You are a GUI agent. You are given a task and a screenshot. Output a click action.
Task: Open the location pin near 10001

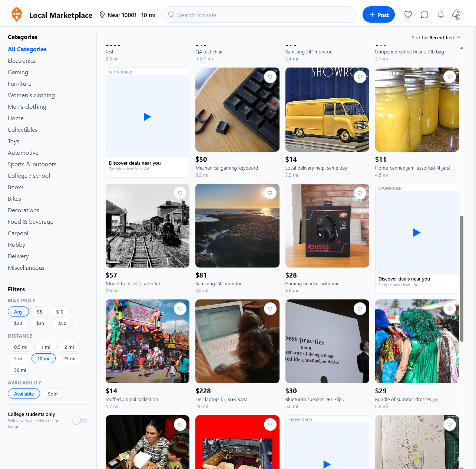pyautogui.click(x=102, y=15)
